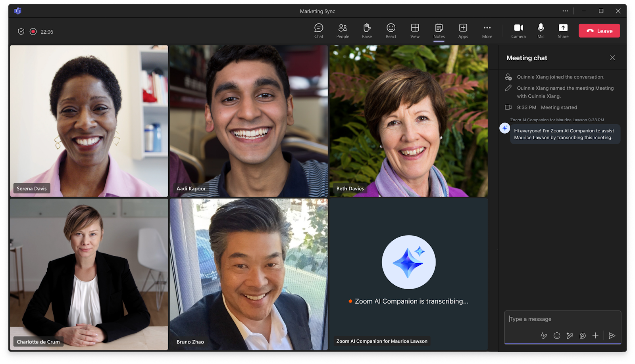The image size is (635, 364).
Task: Open text formatting options in the composer
Action: 544,335
